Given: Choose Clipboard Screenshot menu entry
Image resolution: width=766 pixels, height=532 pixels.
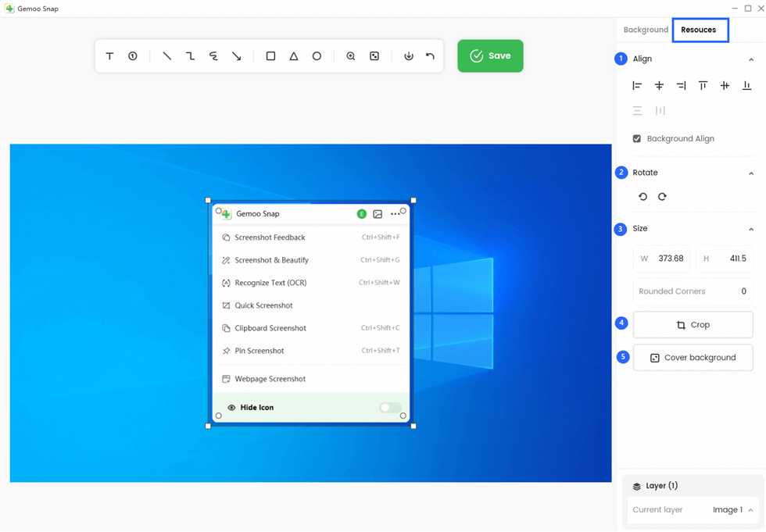Looking at the screenshot, I should [311, 328].
